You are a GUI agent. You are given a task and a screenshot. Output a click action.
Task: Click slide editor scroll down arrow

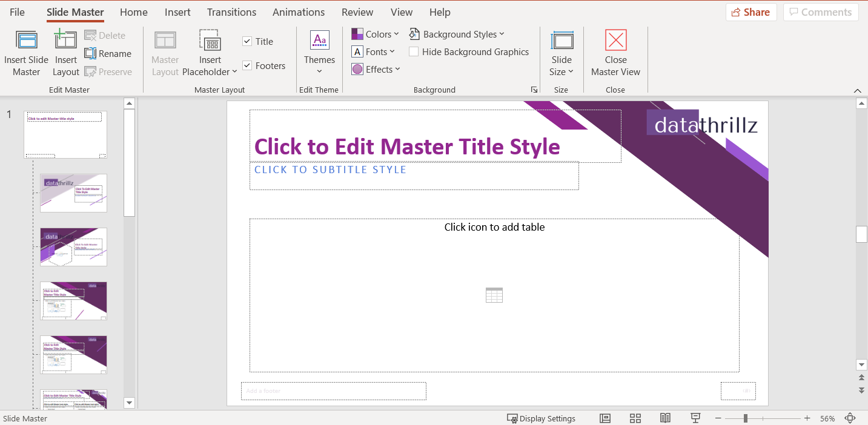(x=861, y=364)
